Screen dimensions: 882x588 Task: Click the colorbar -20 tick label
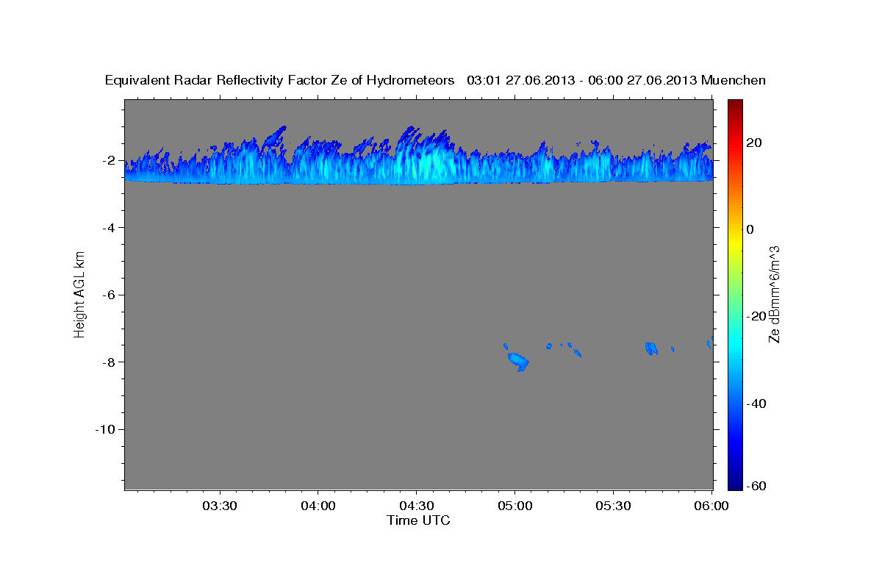coord(756,316)
